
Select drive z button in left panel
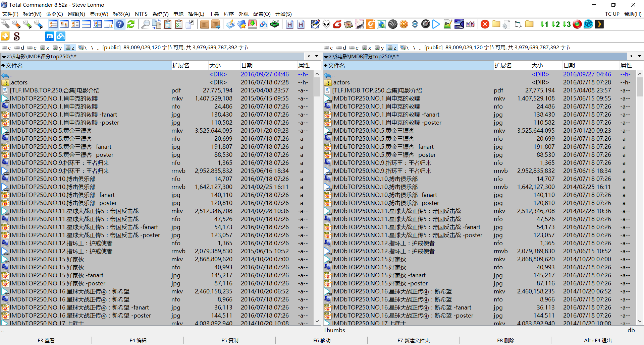click(x=70, y=48)
